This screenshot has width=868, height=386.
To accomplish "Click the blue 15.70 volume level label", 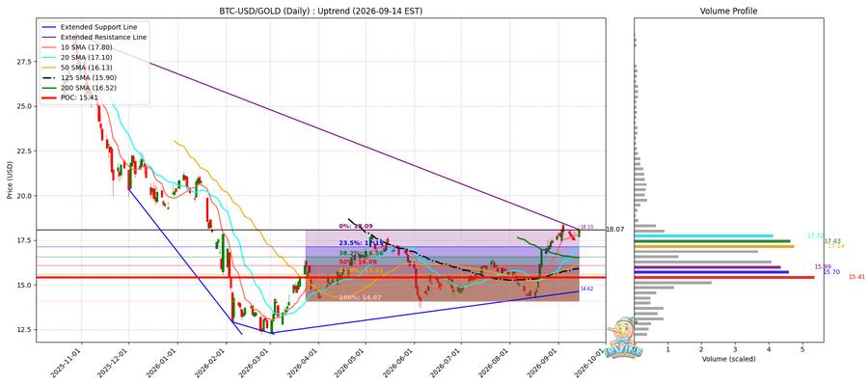I will [831, 272].
